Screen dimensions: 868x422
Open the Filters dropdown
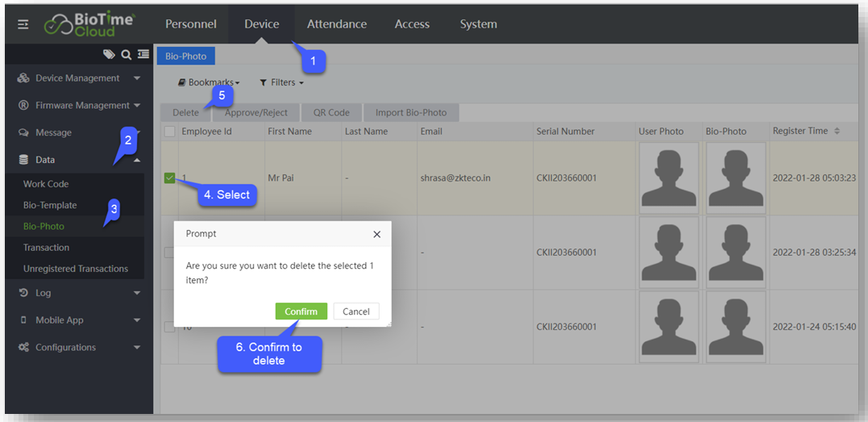pyautogui.click(x=281, y=82)
